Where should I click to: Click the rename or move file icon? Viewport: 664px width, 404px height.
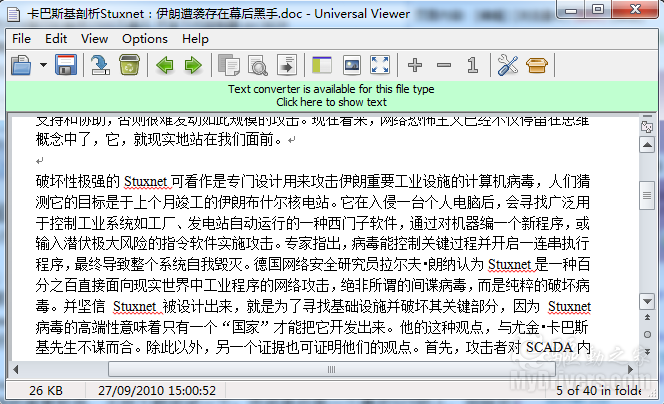coord(100,65)
